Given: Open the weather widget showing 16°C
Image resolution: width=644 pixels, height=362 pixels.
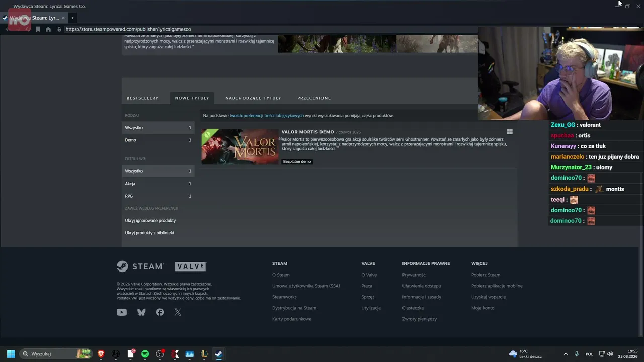Looking at the screenshot, I should (x=525, y=354).
